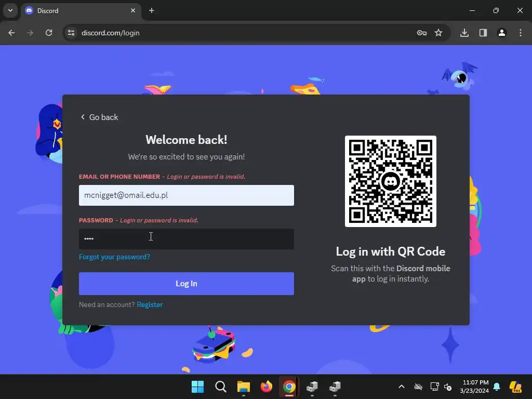Click the Discord QR code image
This screenshot has height=399, width=532.
point(391,181)
